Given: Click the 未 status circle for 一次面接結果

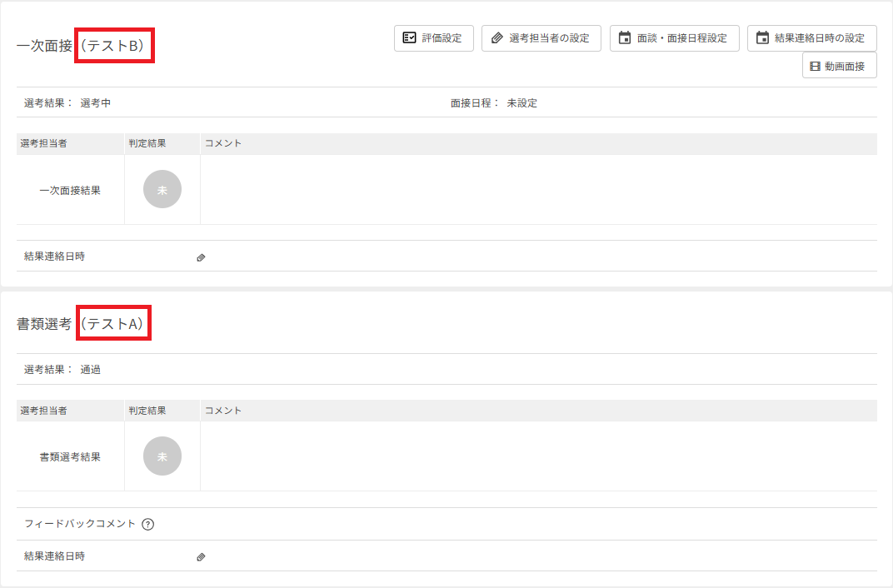Looking at the screenshot, I should (x=162, y=189).
